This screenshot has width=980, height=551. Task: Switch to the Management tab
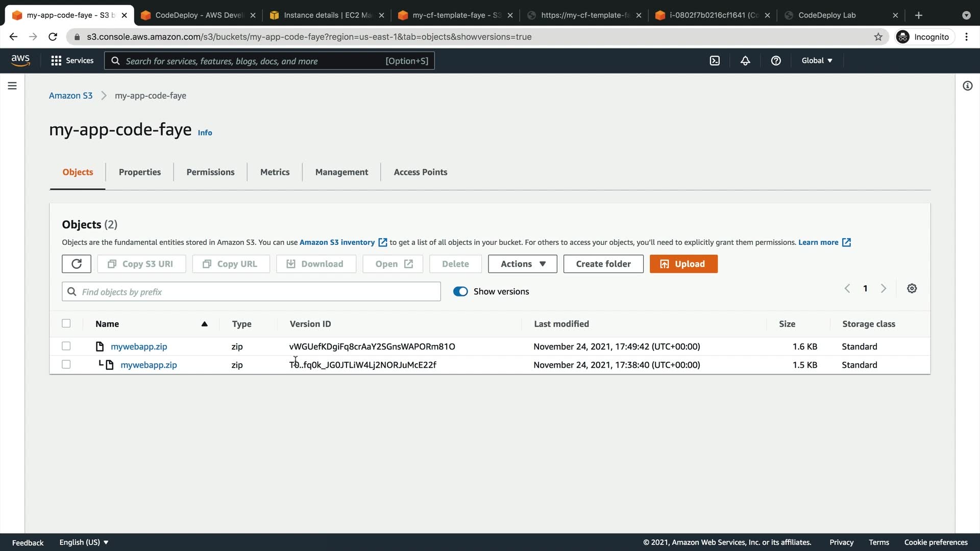click(x=341, y=172)
